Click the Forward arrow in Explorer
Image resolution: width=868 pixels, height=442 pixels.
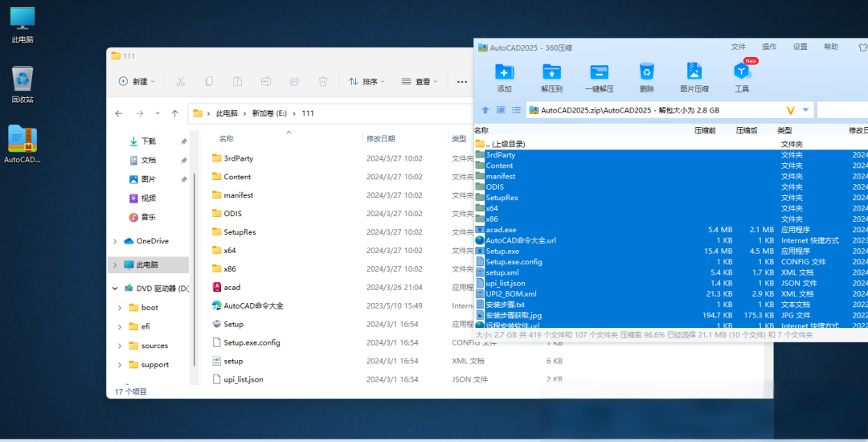(x=140, y=113)
